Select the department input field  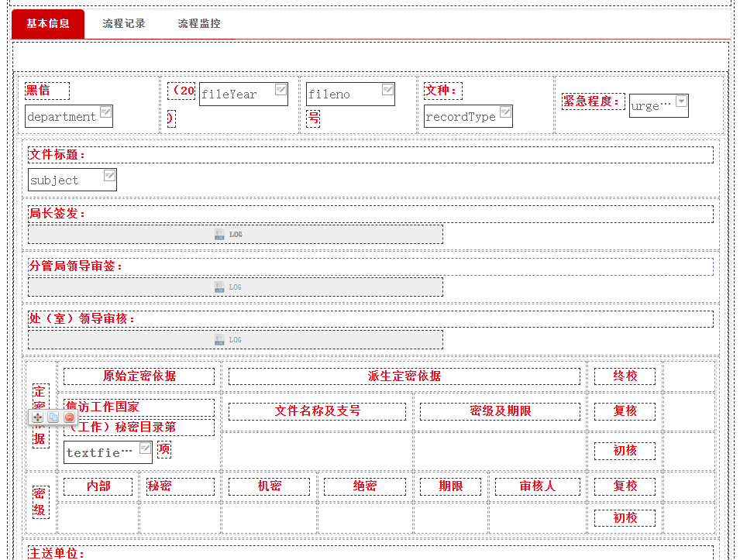click(x=69, y=116)
